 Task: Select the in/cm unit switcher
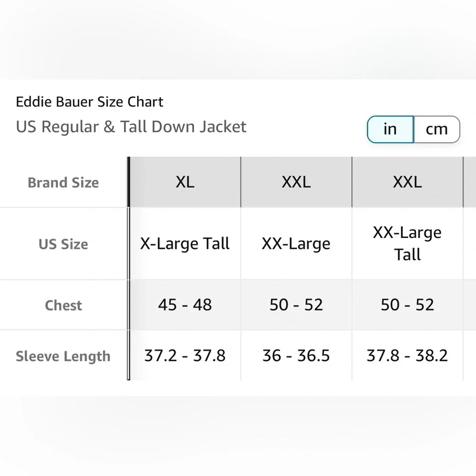pyautogui.click(x=413, y=129)
